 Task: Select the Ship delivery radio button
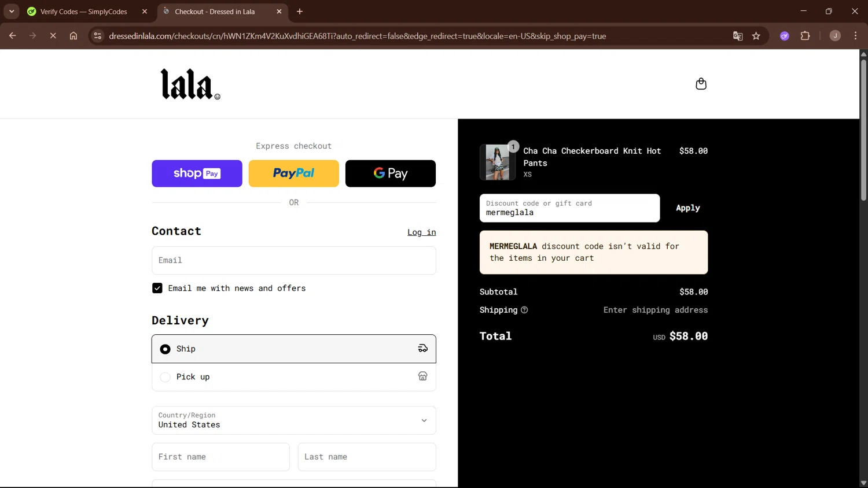pos(165,349)
